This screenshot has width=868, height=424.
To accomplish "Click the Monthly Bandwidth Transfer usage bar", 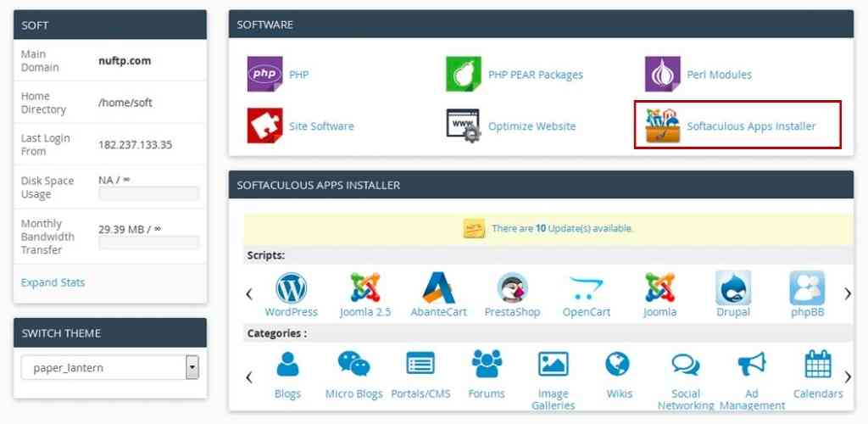I will click(x=148, y=243).
